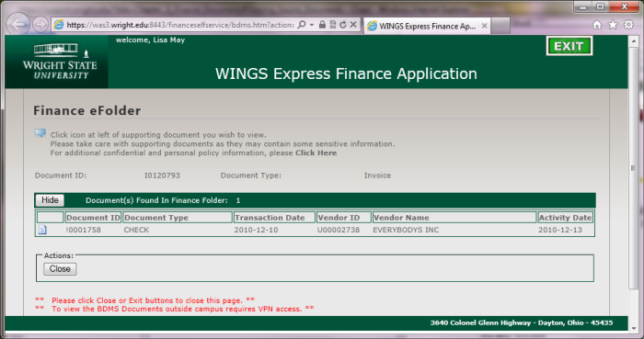Click the Vendor Name column header
The image size is (644, 339).
pos(454,218)
